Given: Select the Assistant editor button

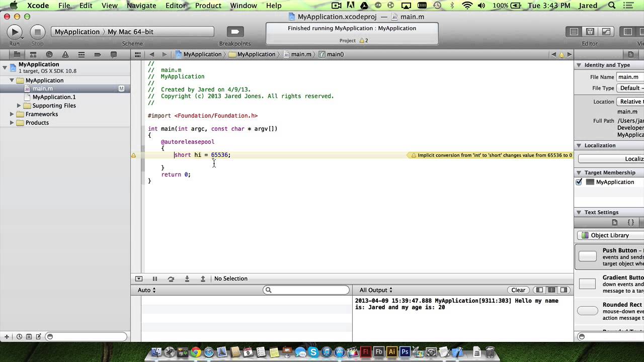Looking at the screenshot, I should pos(590,32).
